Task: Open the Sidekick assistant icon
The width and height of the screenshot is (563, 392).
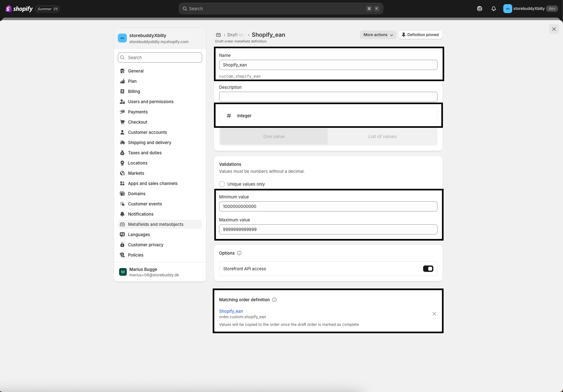Action: point(479,9)
